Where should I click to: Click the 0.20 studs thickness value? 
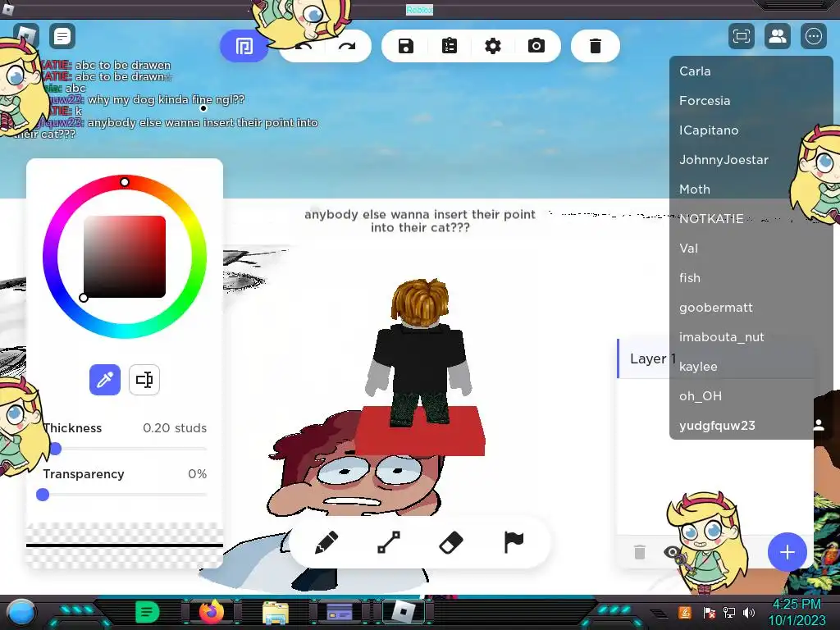point(175,428)
